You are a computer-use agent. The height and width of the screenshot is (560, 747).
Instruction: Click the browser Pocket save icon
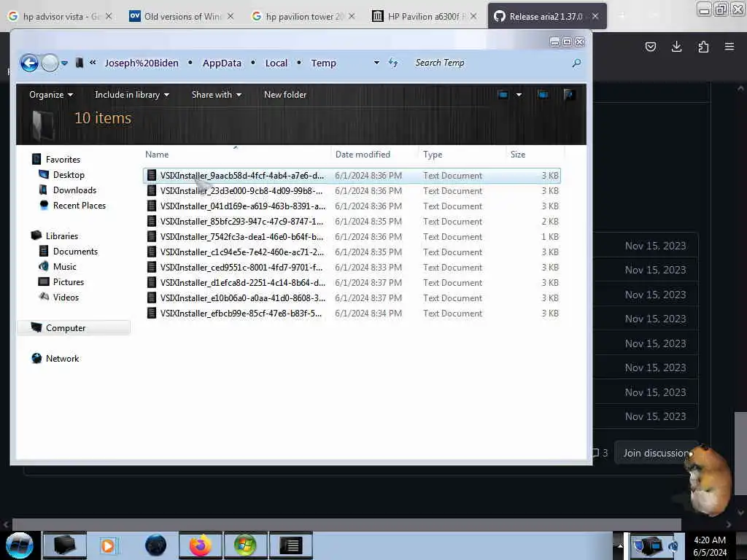[650, 47]
